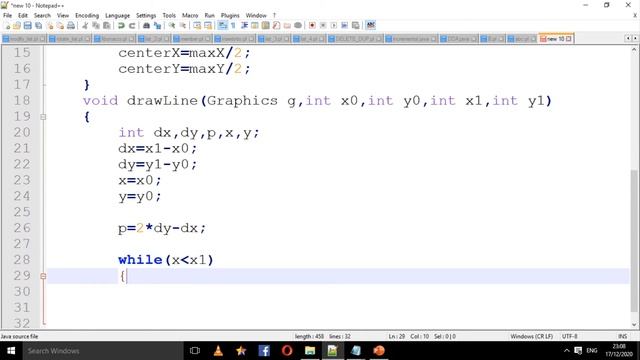Screen dimensions: 640x360
Task: Click 'p=2*dy-dx;' code line
Action: click(x=162, y=228)
